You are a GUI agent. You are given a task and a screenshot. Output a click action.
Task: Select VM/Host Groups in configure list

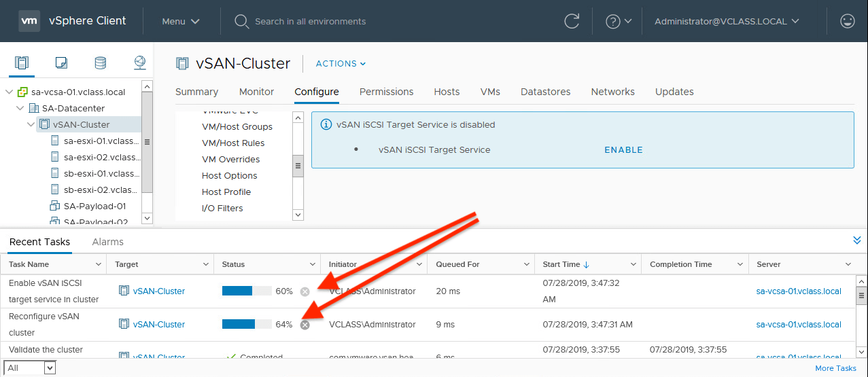coord(237,126)
